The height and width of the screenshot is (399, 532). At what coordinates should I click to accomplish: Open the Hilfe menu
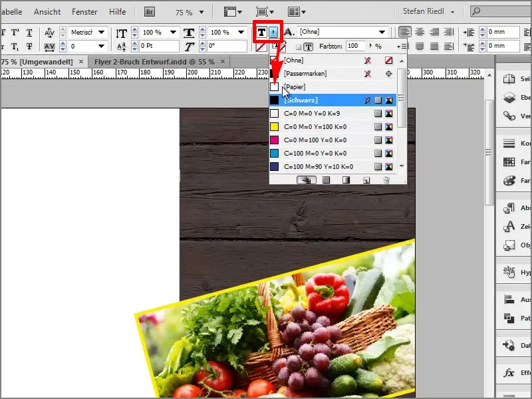click(118, 12)
